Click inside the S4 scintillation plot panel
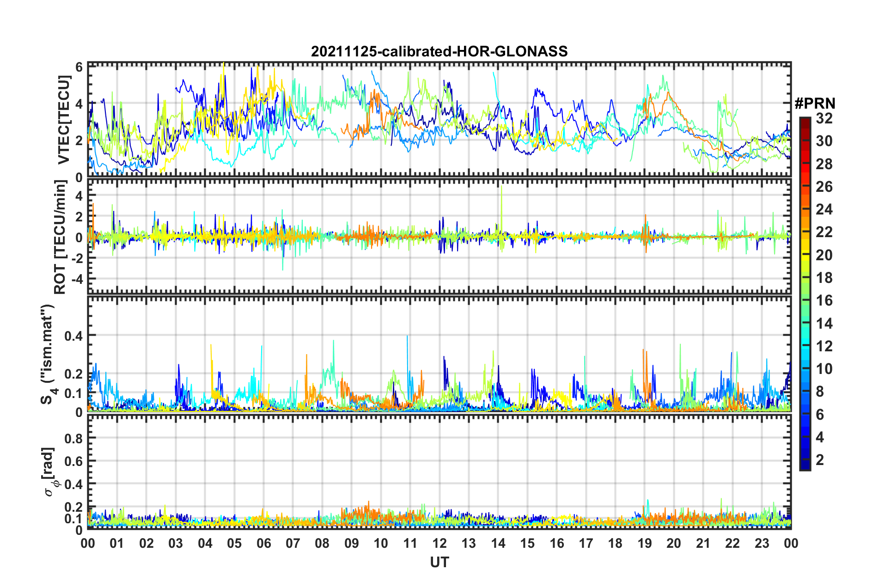This screenshot has width=879, height=588. [439, 354]
